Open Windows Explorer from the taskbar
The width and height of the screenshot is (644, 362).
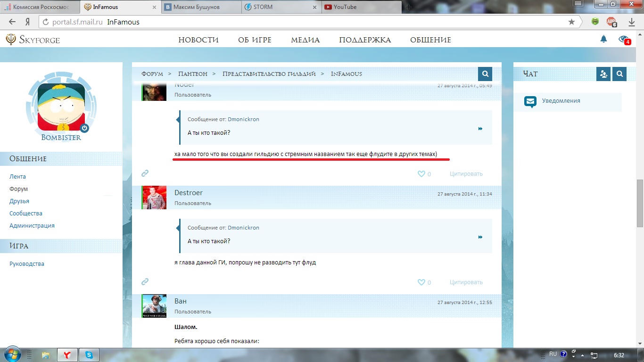click(x=46, y=355)
